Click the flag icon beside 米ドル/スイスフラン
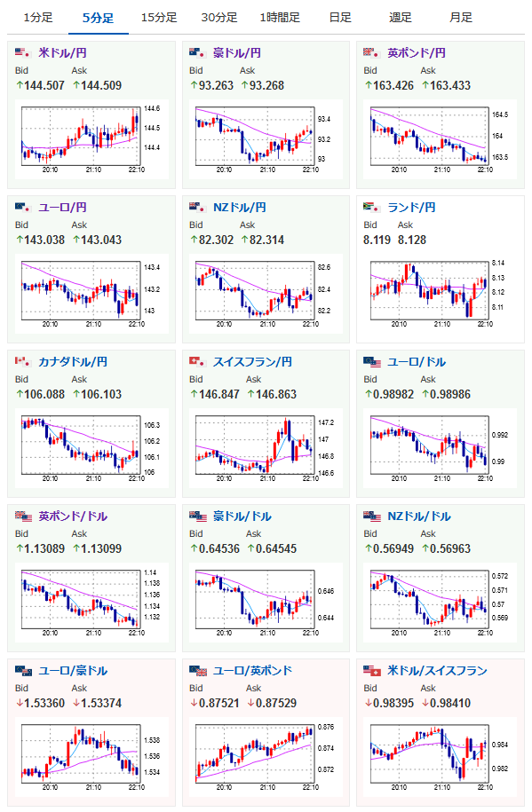Viewport: 532px width, 812px height. click(x=372, y=671)
